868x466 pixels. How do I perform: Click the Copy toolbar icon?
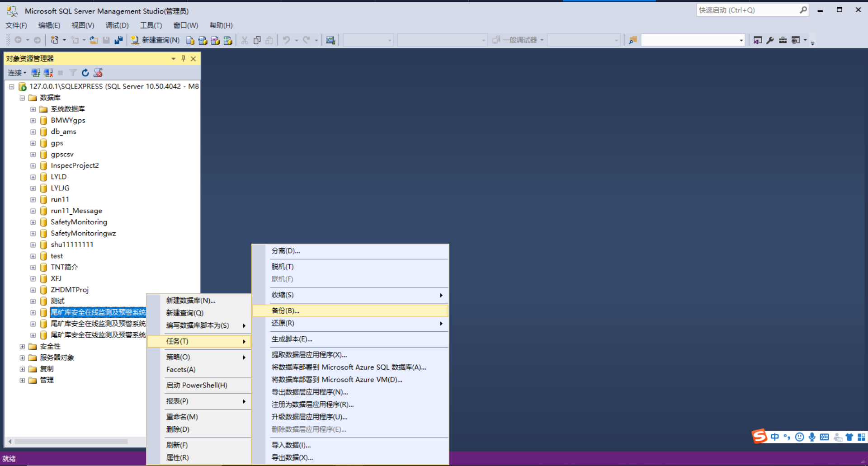257,40
